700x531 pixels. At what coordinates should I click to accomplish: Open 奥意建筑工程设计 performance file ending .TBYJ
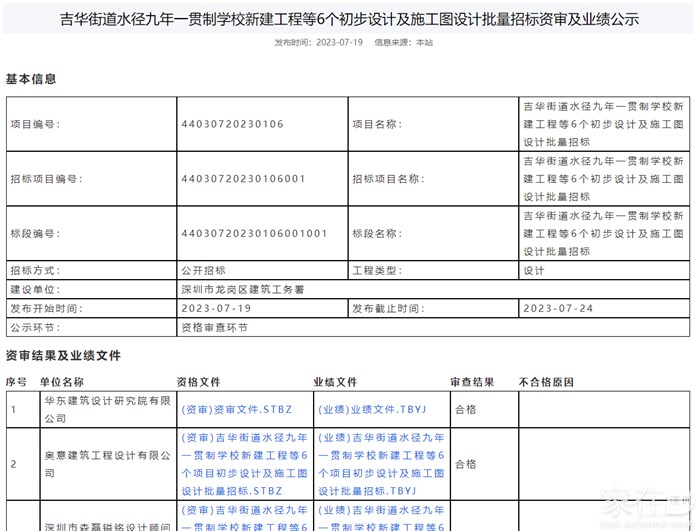[380, 464]
